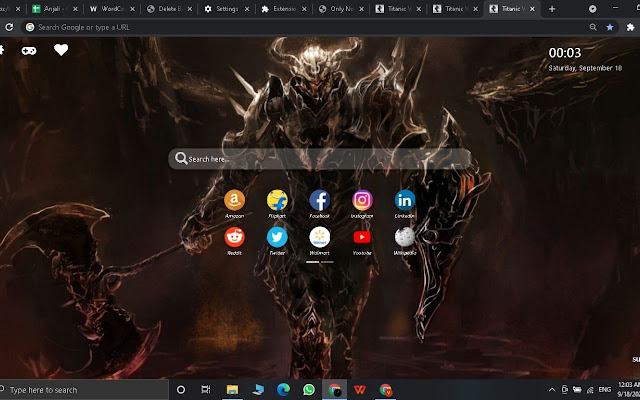Go to the Reddit shortcut

(234, 237)
